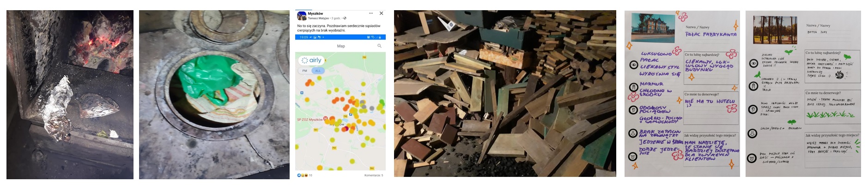Click the 'Nazwa / Nazwy' label on Pałac Fabrykanta sheet
868x188 pixels.
coord(698,27)
